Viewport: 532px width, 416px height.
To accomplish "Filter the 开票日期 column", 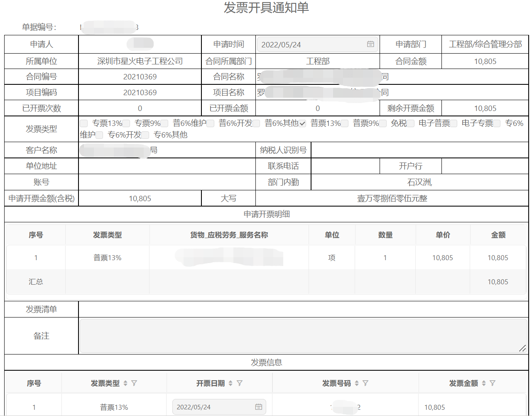I will 240,383.
